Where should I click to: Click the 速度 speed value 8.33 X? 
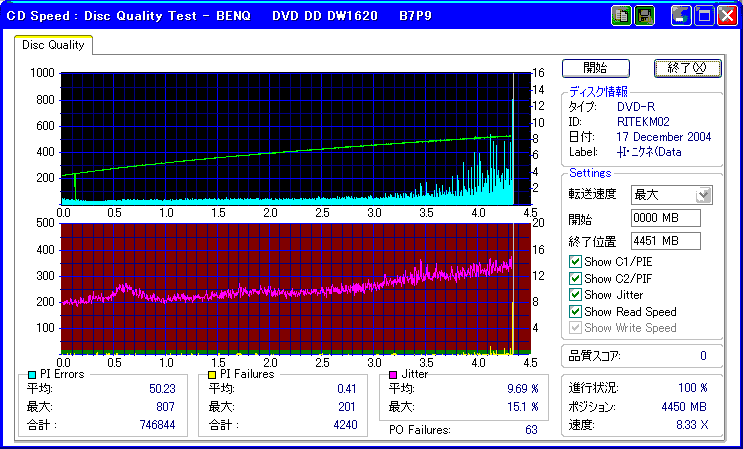pyautogui.click(x=692, y=425)
